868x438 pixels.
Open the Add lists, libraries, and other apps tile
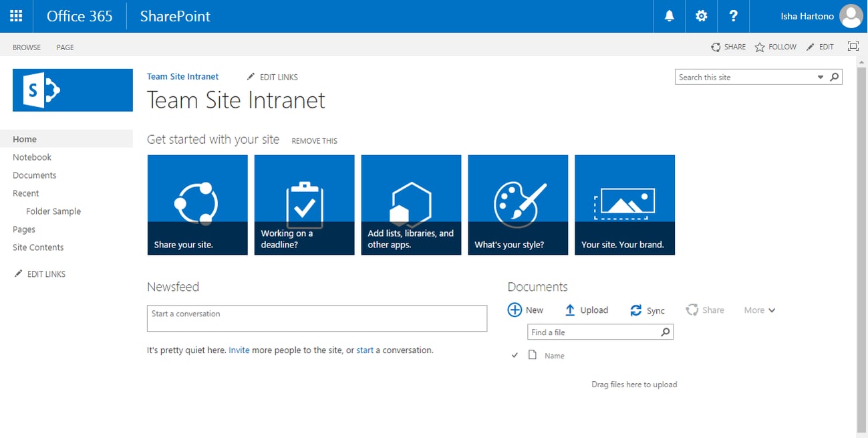point(411,205)
